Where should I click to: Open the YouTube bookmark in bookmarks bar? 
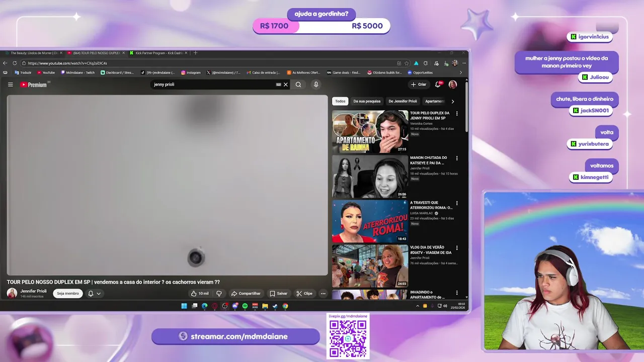coord(46,72)
